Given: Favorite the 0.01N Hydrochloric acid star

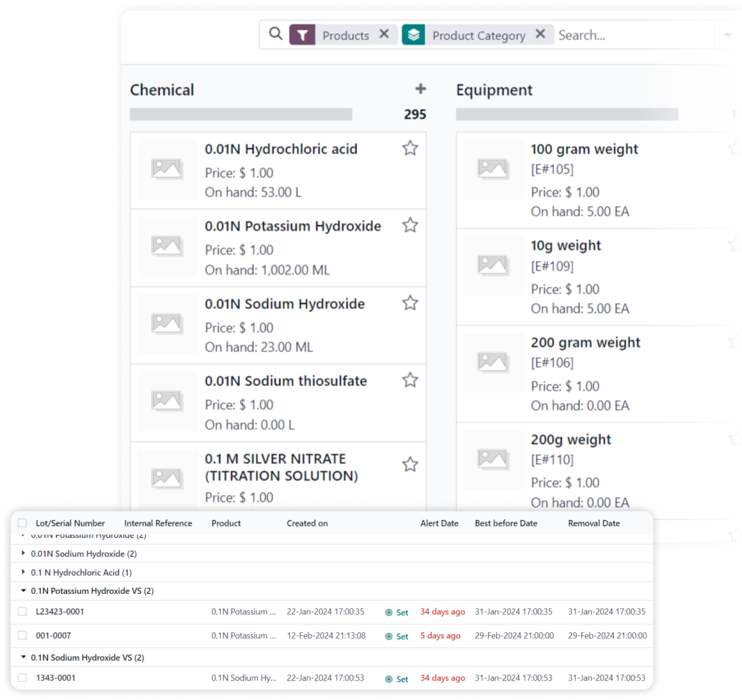Looking at the screenshot, I should (x=410, y=148).
